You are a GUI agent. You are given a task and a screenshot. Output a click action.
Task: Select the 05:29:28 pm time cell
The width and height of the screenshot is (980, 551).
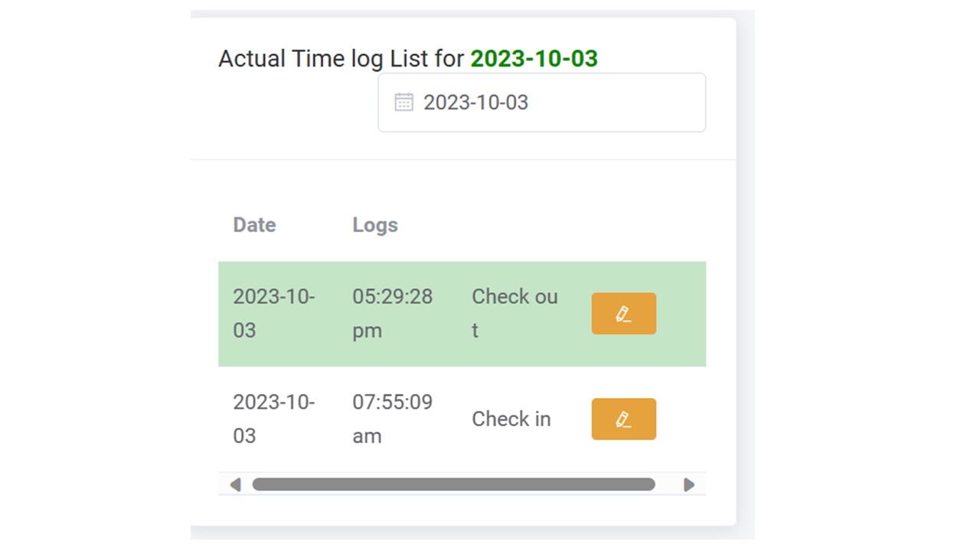392,314
